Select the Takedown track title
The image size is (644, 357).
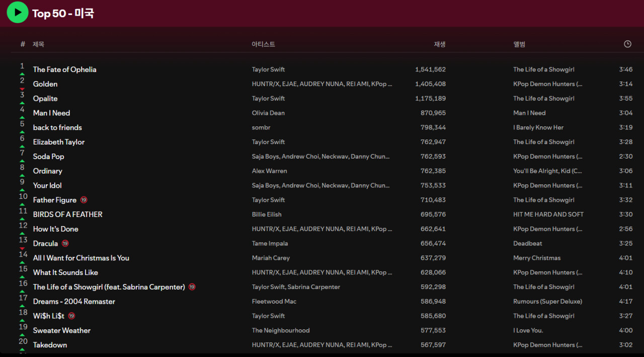pos(50,345)
